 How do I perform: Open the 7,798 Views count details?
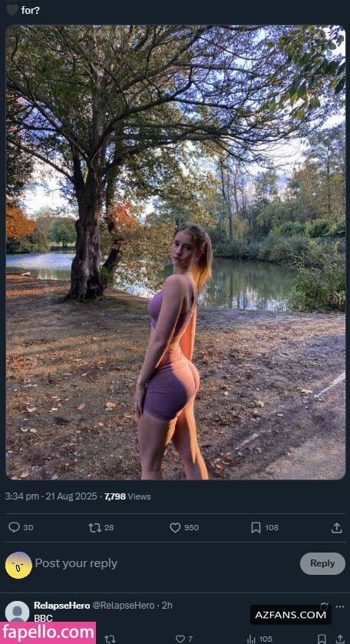click(127, 496)
